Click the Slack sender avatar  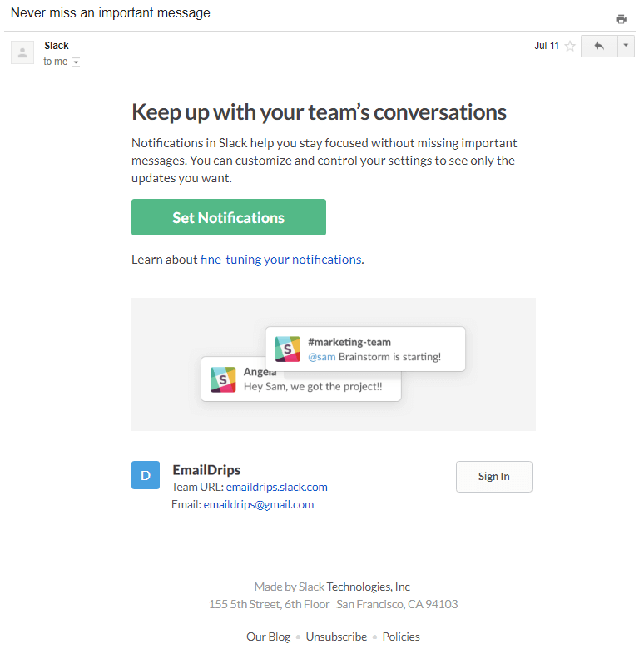(x=22, y=52)
